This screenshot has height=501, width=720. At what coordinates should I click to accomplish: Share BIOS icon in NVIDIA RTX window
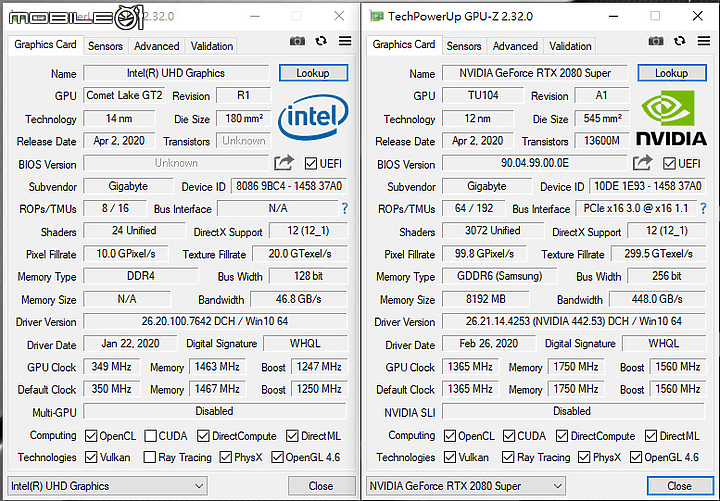(x=642, y=163)
